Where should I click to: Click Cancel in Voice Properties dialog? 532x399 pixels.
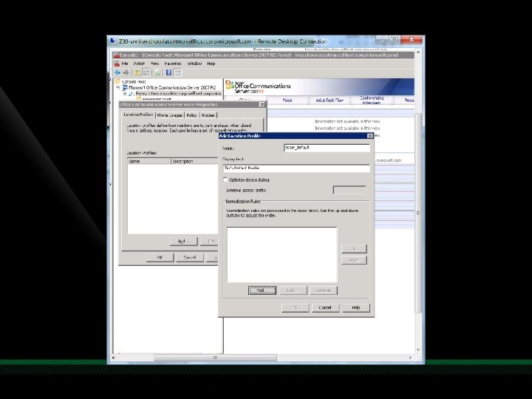point(190,258)
